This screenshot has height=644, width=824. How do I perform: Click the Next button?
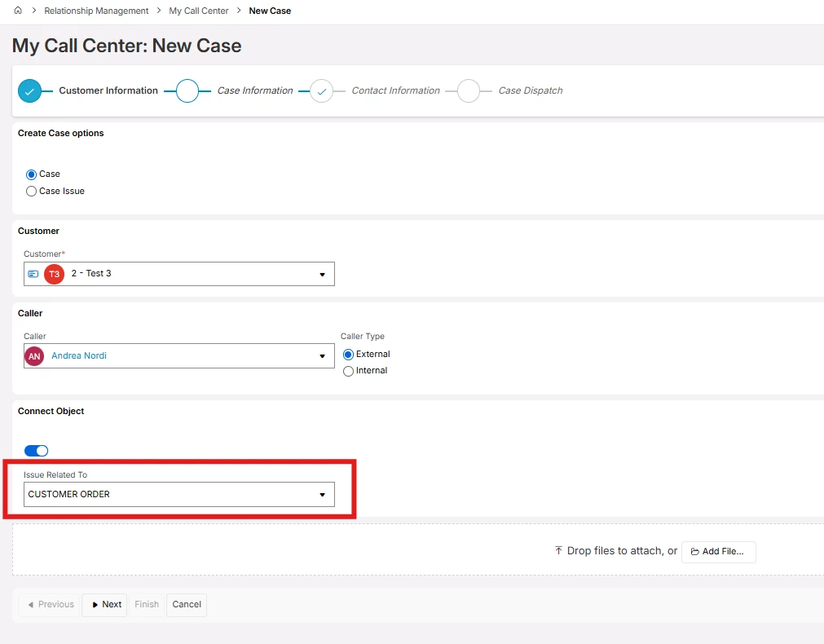pos(104,605)
